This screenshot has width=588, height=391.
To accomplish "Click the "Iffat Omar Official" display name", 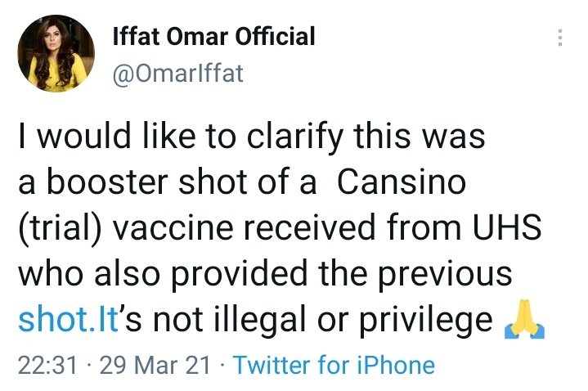I will pyautogui.click(x=213, y=37).
